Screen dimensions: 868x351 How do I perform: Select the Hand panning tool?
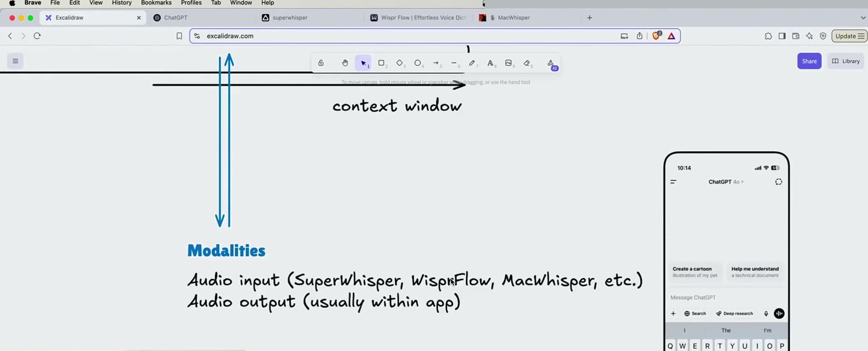pyautogui.click(x=345, y=63)
